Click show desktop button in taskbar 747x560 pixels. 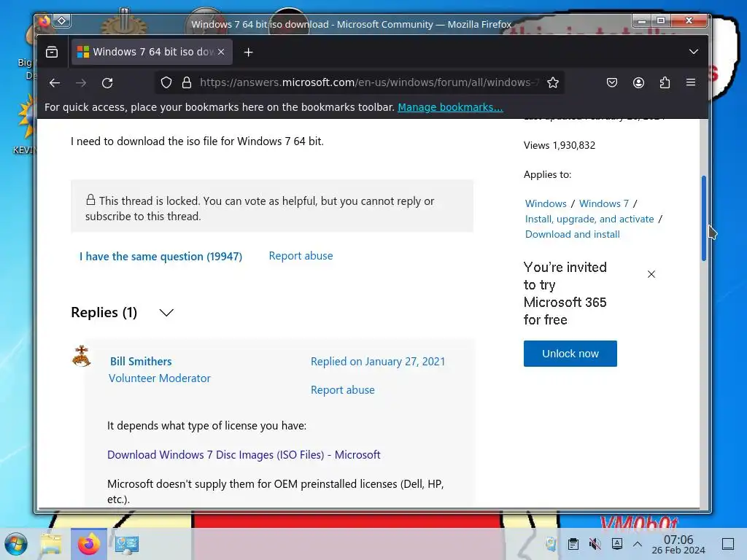point(728,544)
